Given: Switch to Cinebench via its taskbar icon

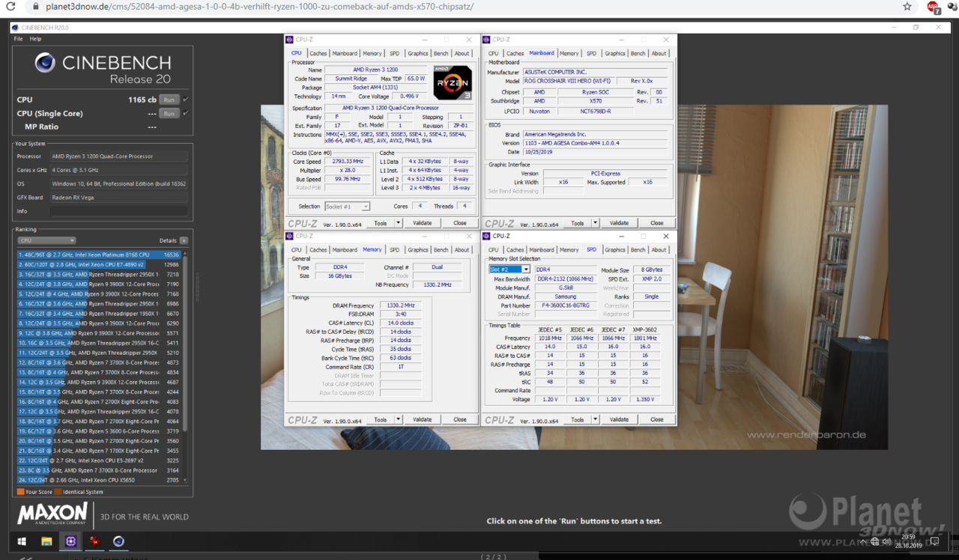Looking at the screenshot, I should 118,541.
